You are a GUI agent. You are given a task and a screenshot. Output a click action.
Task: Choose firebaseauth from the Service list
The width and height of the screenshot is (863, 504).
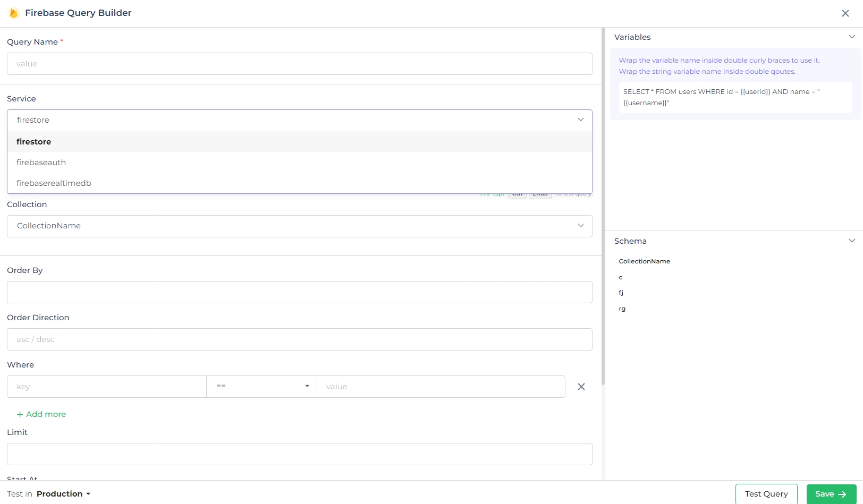[300, 163]
